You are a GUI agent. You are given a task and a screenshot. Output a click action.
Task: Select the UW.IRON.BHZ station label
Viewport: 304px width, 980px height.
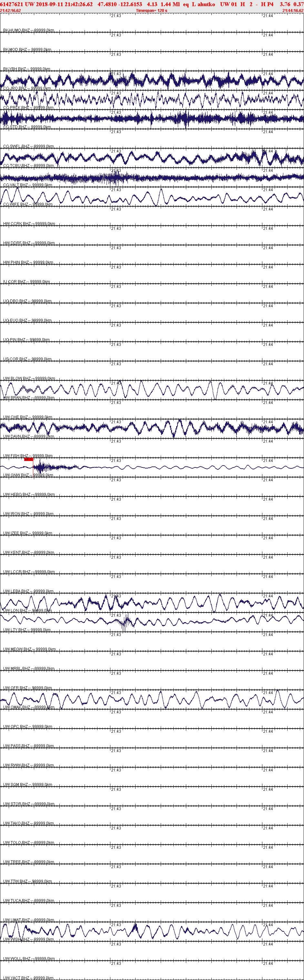click(29, 514)
